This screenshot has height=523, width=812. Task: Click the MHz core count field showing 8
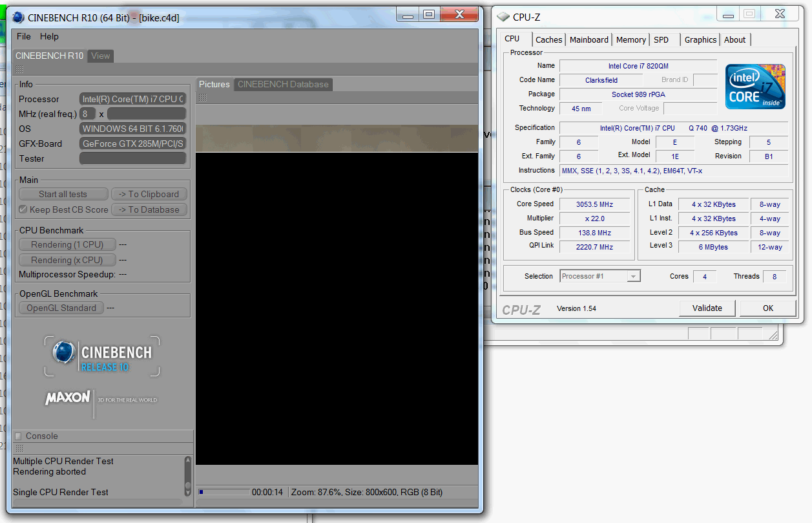[x=87, y=114]
